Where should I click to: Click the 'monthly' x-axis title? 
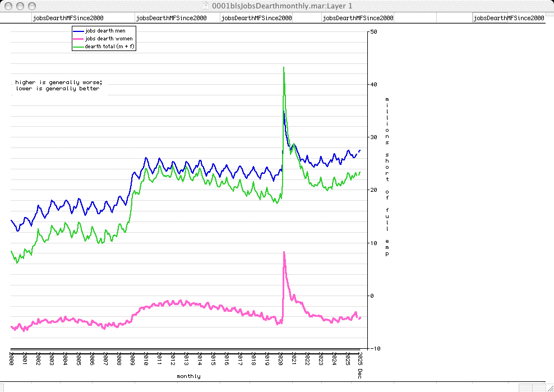pos(188,376)
